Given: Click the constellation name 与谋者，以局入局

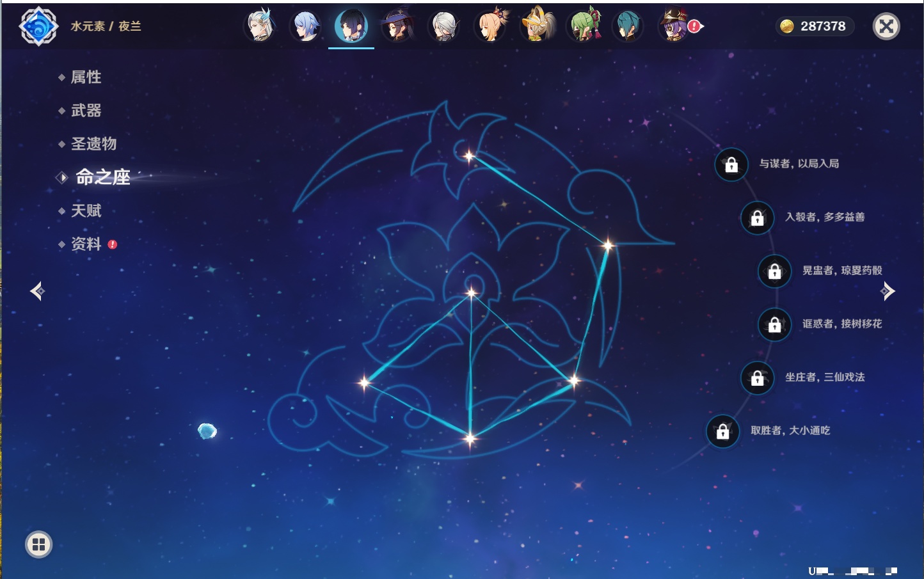Looking at the screenshot, I should [x=799, y=164].
